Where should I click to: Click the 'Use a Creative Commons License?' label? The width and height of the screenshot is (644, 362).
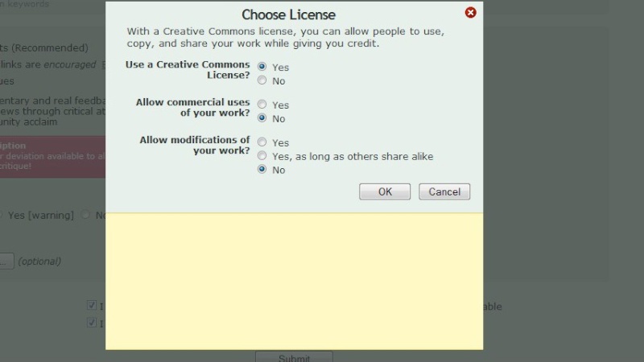[x=188, y=70]
